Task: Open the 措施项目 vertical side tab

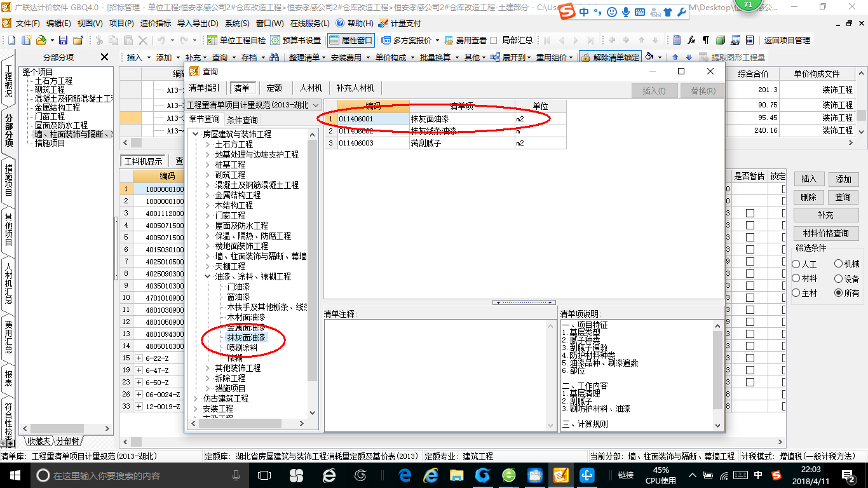Action: click(8, 180)
